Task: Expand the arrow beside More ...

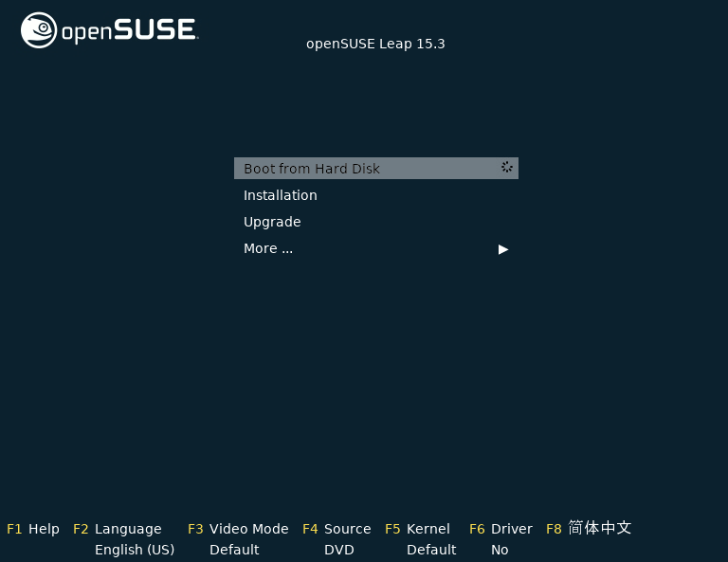Action: click(503, 249)
